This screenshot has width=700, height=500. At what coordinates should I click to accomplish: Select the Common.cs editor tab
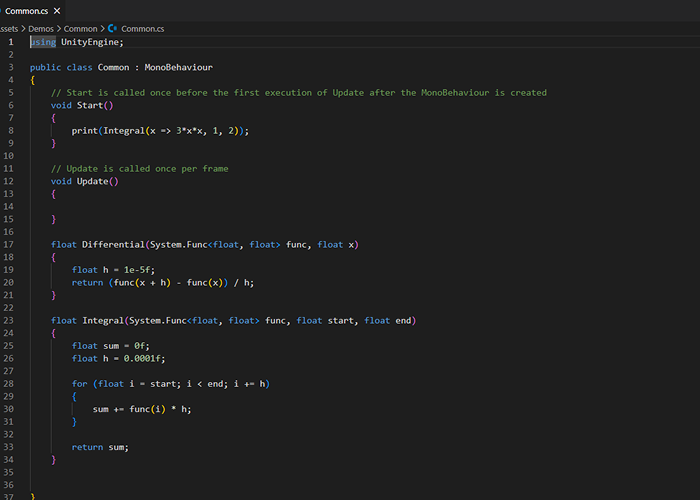coord(26,10)
